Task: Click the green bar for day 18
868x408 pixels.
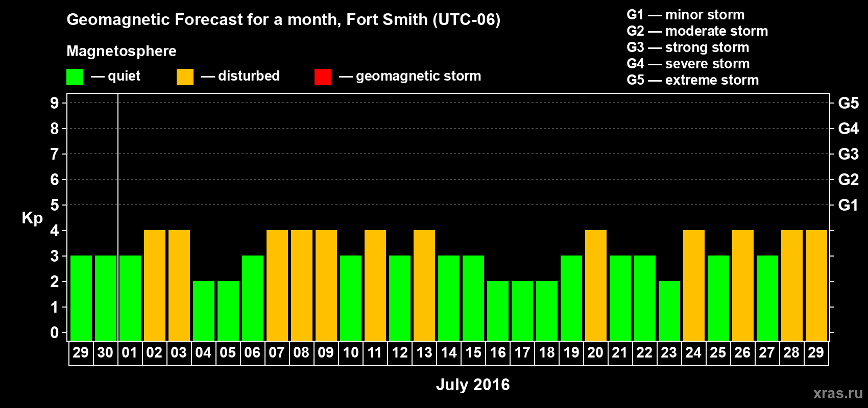Action: pyautogui.click(x=547, y=311)
